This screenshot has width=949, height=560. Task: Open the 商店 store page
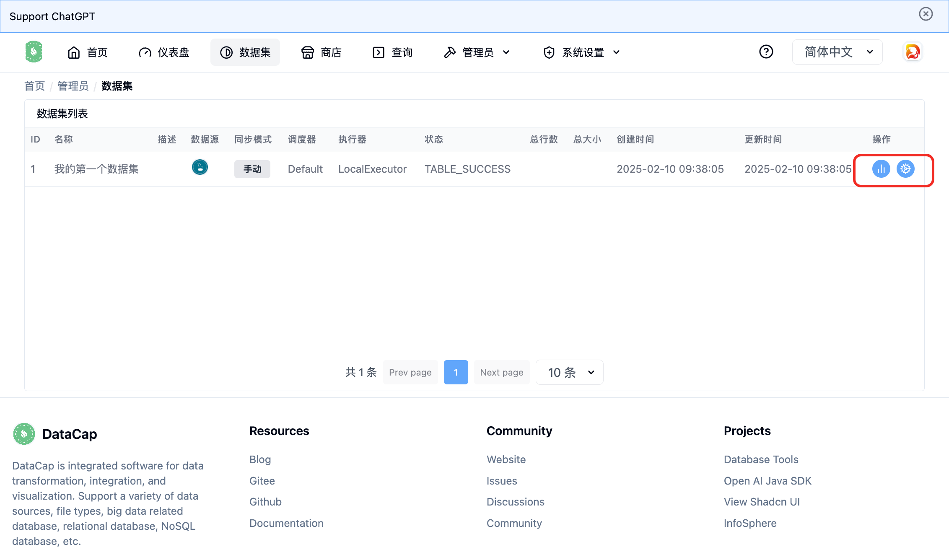tap(322, 52)
